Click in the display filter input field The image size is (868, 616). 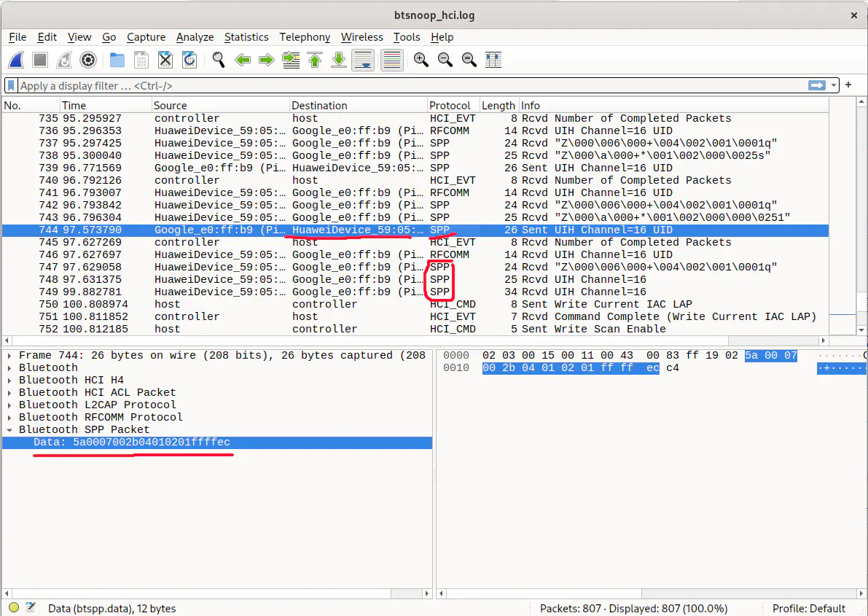(x=408, y=85)
